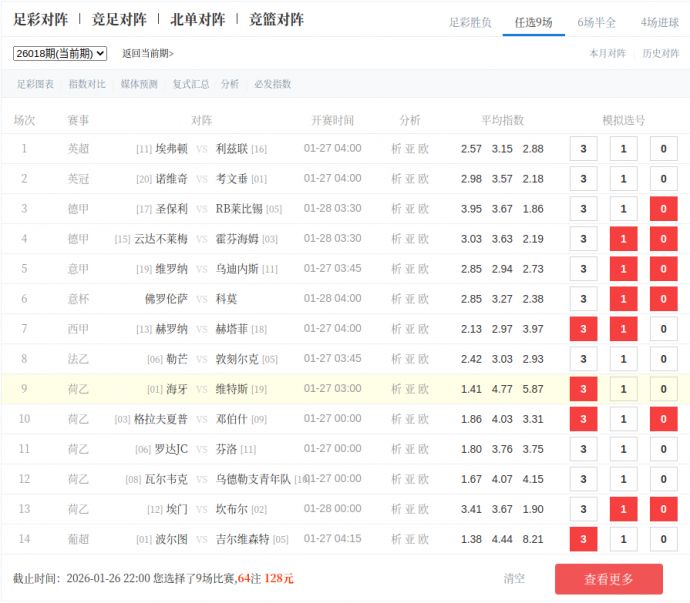Viewport: 690px width, 603px height.
Task: Select the 指数对比 menu item
Action: point(87,85)
